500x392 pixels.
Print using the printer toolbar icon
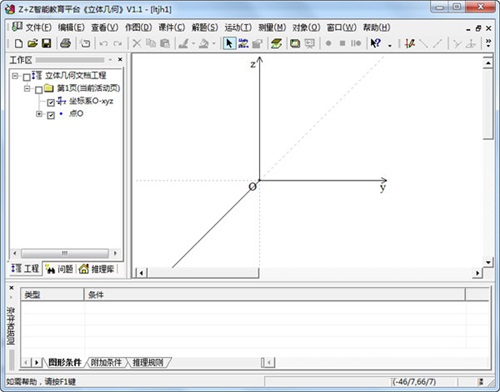click(65, 43)
